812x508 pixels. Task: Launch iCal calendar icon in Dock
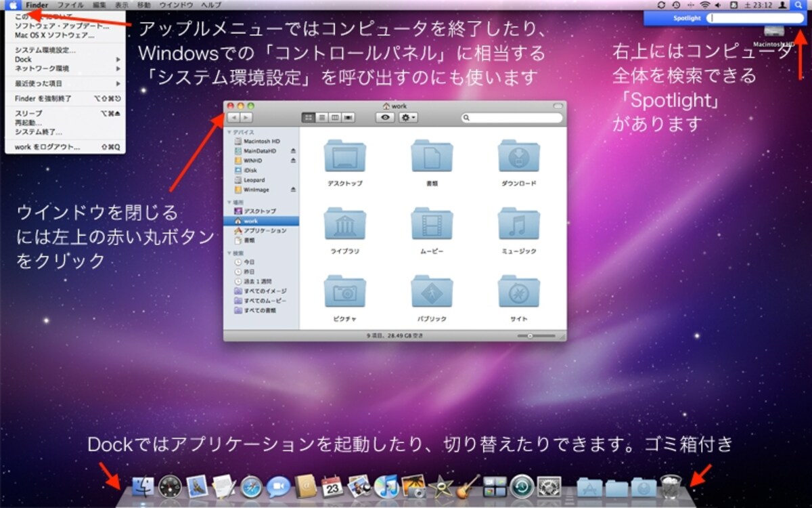point(332,486)
